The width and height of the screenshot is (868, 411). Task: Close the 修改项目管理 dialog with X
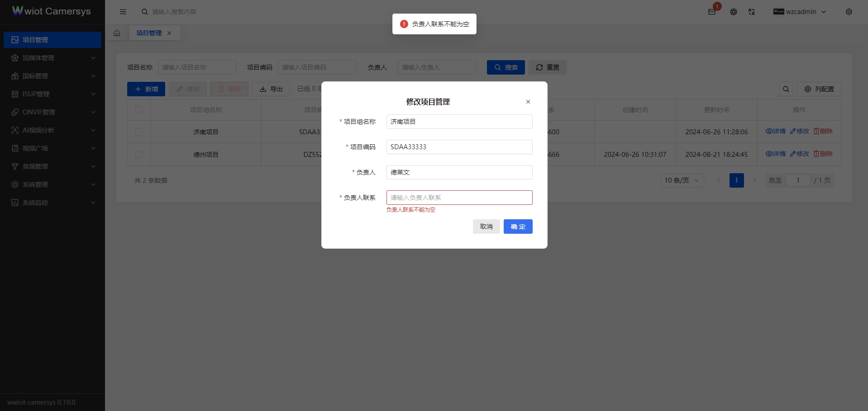point(528,102)
